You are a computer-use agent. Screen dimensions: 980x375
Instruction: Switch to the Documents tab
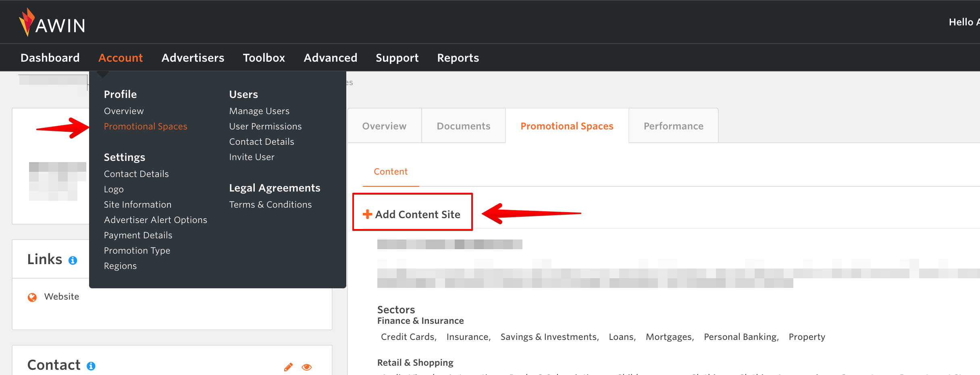pyautogui.click(x=463, y=125)
